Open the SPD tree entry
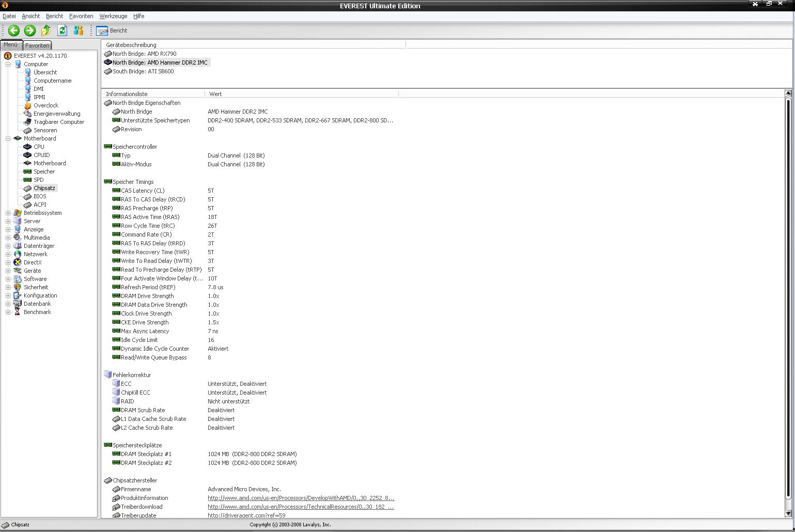The image size is (795, 532). pyautogui.click(x=38, y=180)
